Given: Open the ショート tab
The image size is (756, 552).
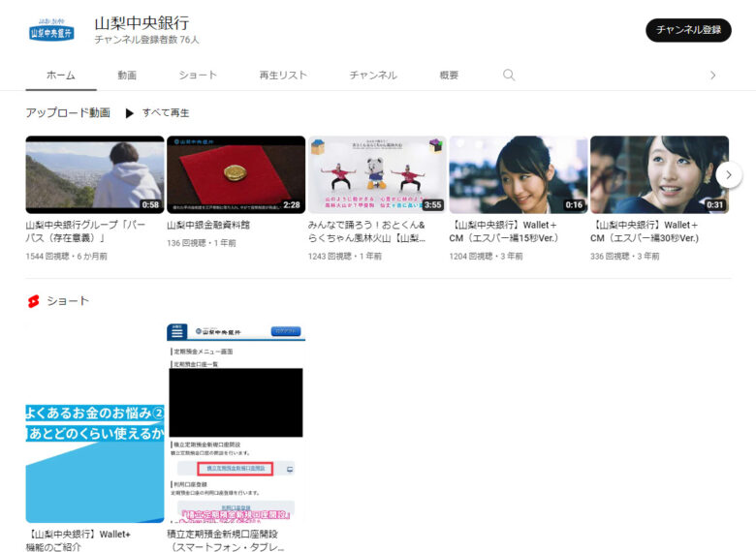Looking at the screenshot, I should point(198,76).
